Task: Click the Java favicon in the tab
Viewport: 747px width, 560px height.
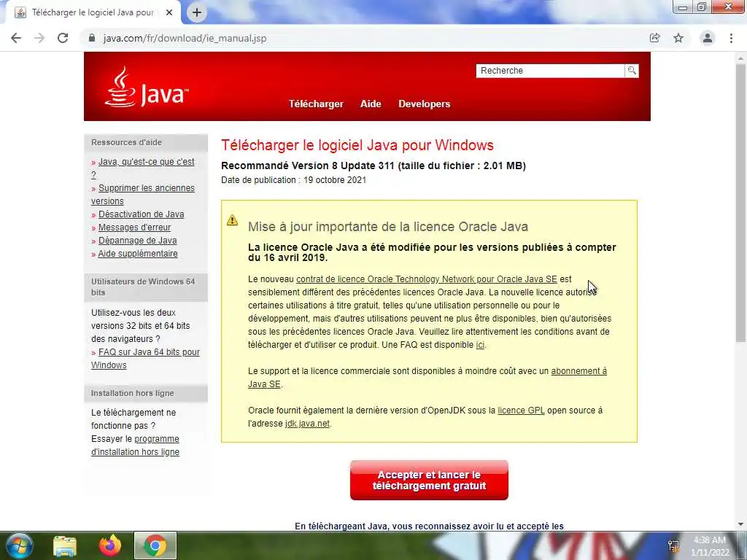Action: click(20, 12)
